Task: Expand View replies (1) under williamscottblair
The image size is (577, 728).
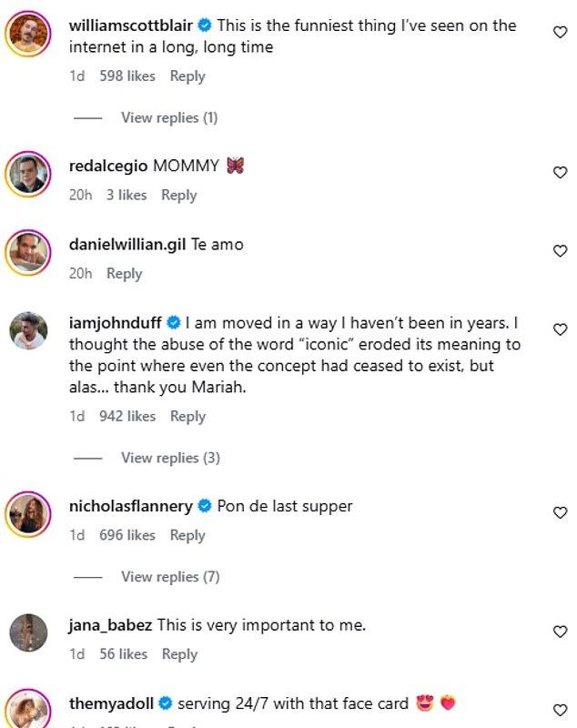Action: 169,118
